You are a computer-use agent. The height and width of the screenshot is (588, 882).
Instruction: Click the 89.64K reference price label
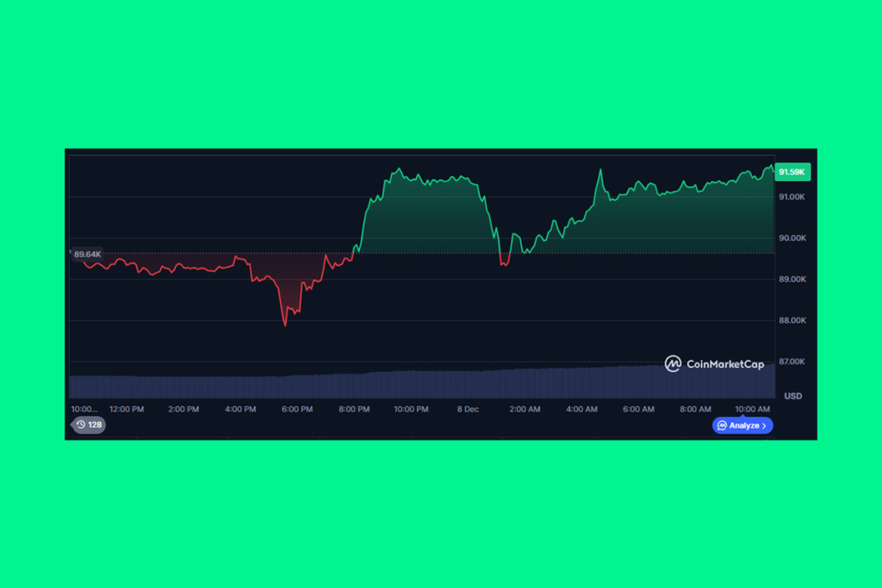pos(86,255)
